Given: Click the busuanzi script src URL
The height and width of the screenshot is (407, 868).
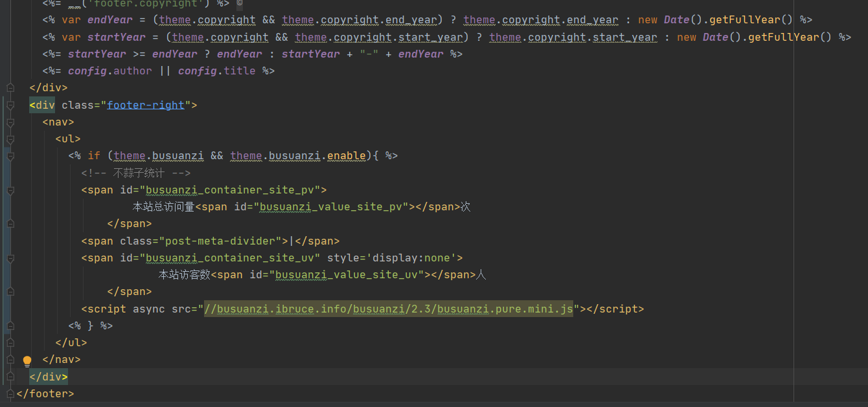Looking at the screenshot, I should pos(389,309).
